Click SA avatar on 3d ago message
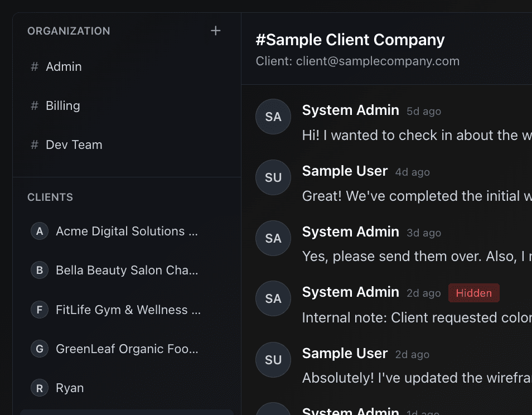The width and height of the screenshot is (532, 415). 273,238
